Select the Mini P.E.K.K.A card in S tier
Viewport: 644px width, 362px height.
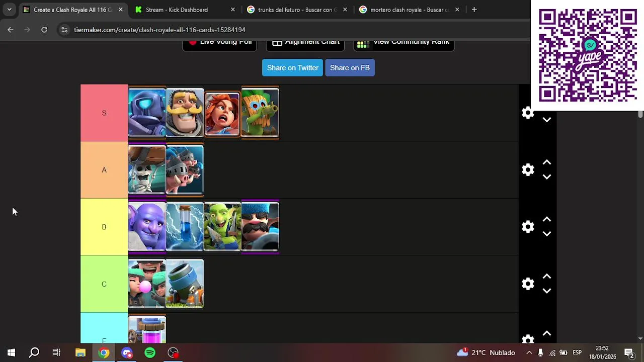[147, 113]
